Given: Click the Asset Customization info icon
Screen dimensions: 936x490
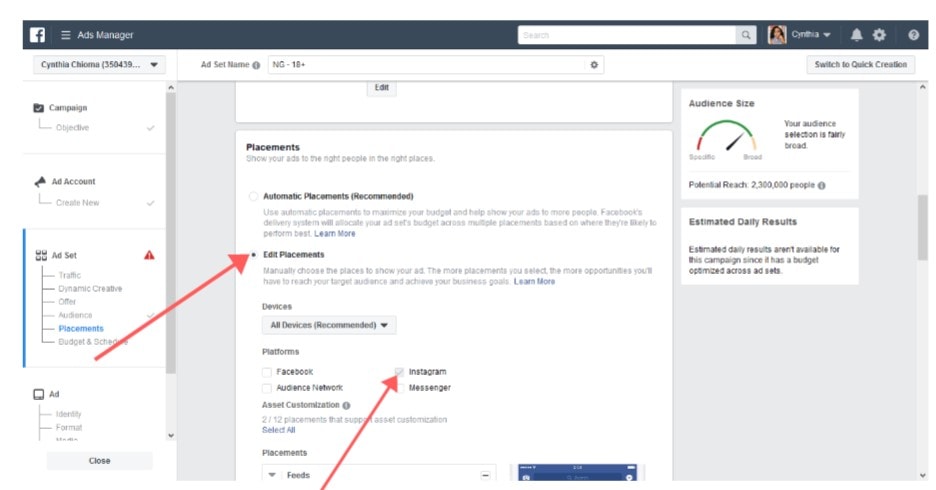Looking at the screenshot, I should 346,405.
